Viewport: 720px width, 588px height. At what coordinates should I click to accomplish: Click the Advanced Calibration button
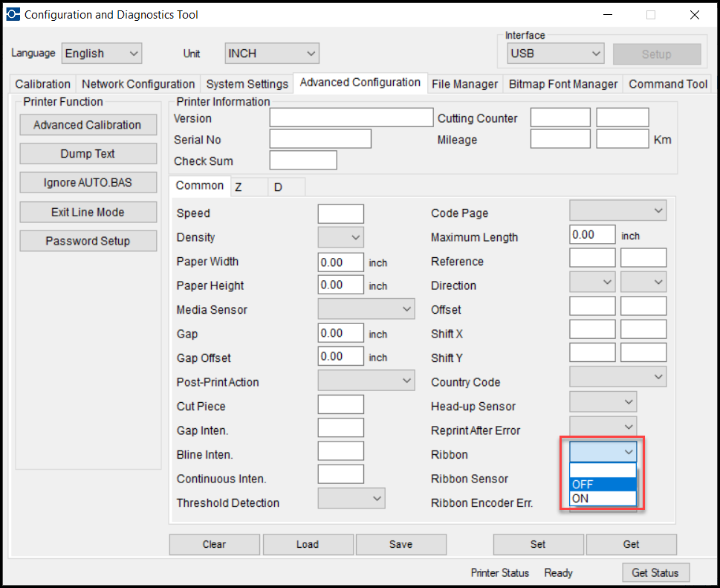tap(88, 125)
